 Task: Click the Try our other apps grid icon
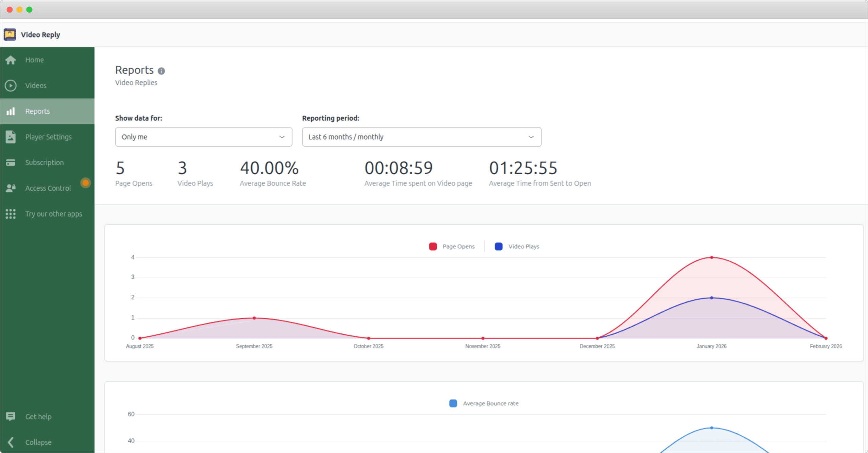(11, 214)
